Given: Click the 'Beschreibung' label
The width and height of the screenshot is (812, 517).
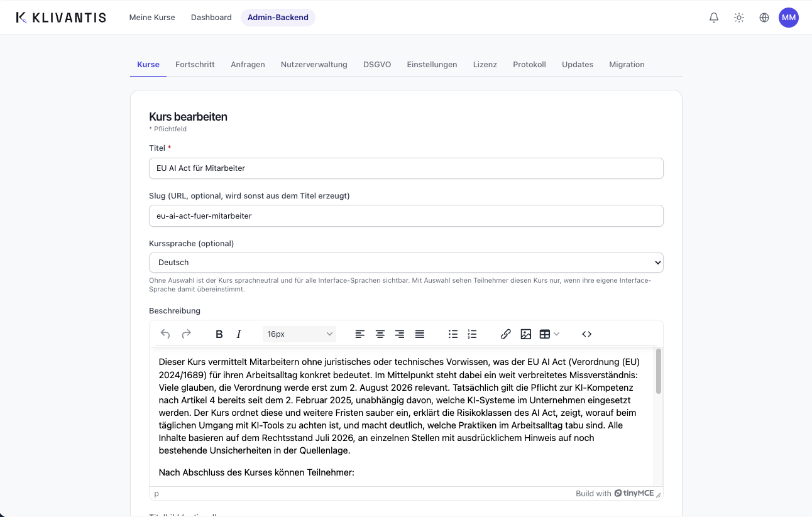Looking at the screenshot, I should (x=175, y=311).
